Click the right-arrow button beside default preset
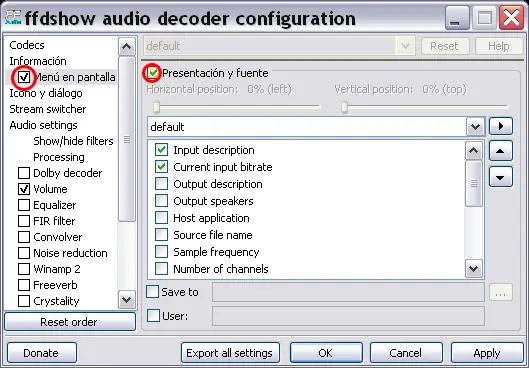 coord(501,126)
